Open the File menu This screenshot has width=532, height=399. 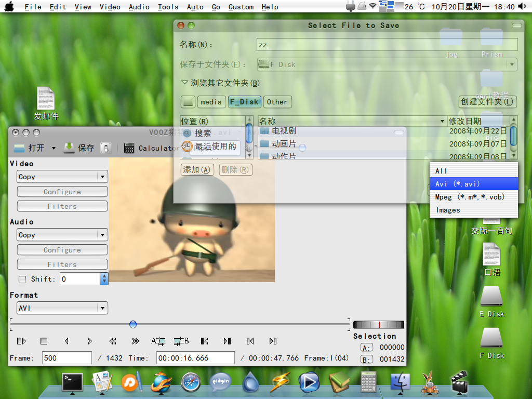[x=33, y=7]
